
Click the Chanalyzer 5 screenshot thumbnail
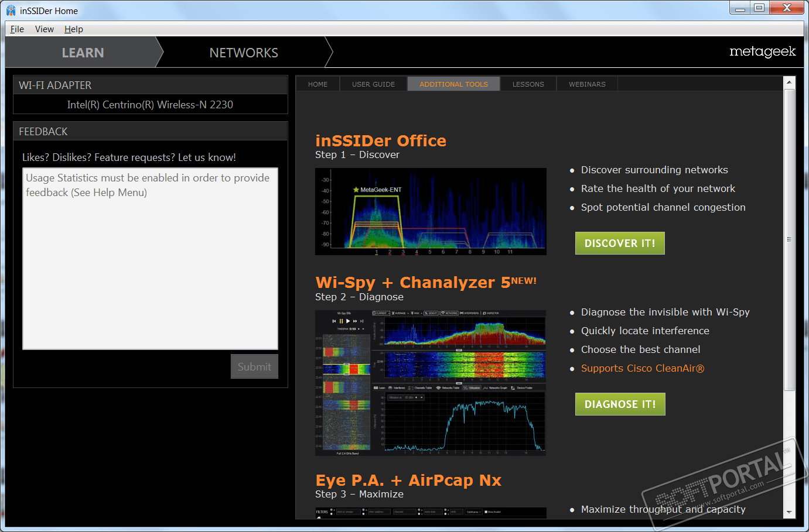point(431,383)
